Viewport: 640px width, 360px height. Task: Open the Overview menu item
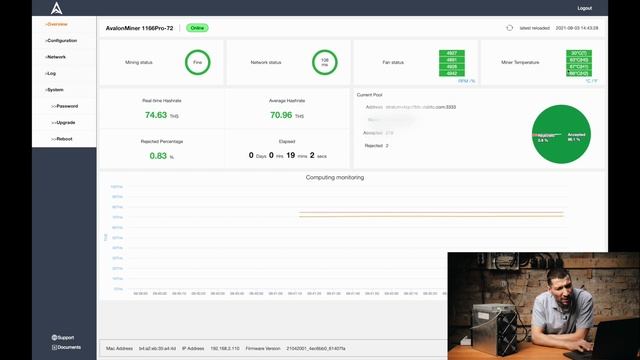click(x=56, y=24)
